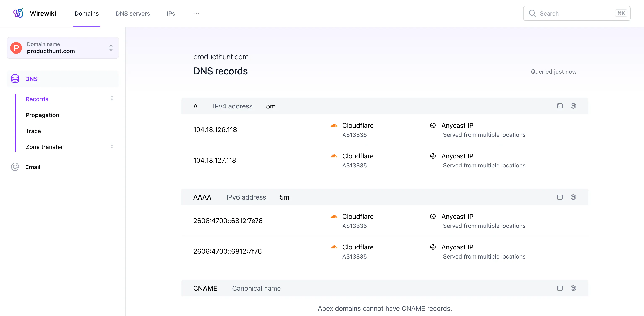The image size is (644, 316).
Task: Focus the Search input field
Action: (x=577, y=13)
